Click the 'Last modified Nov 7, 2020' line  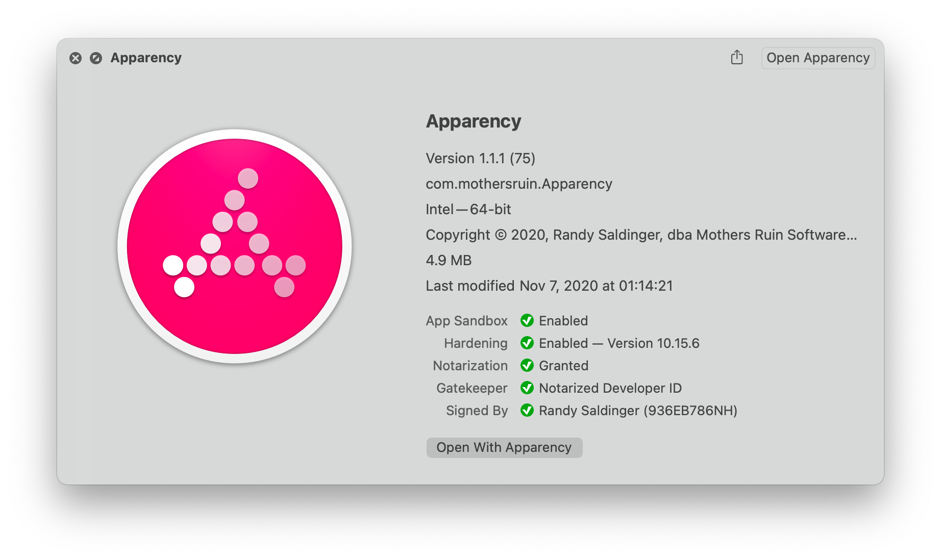click(x=550, y=286)
